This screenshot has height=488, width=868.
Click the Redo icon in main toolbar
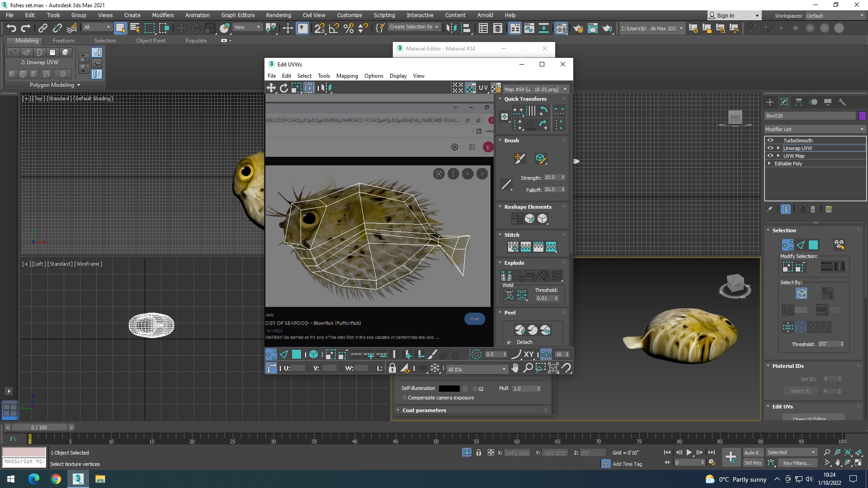[26, 28]
